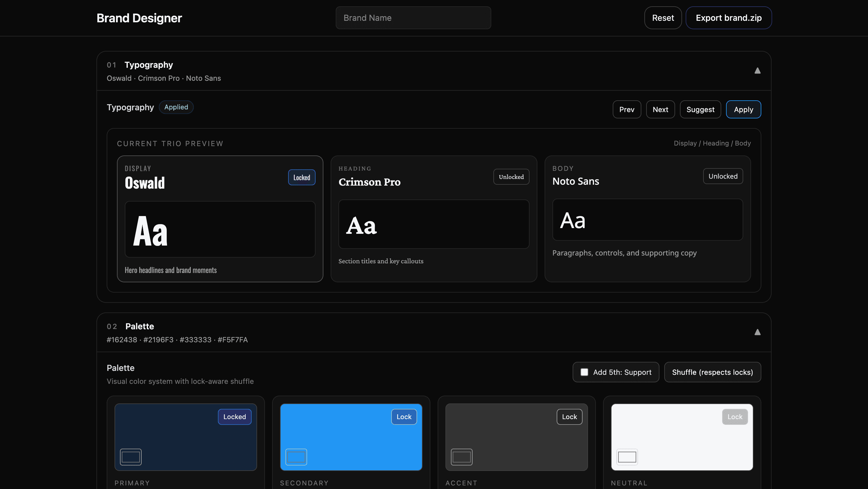Collapse the Palette section arrow
This screenshot has height=489, width=868.
point(757,332)
